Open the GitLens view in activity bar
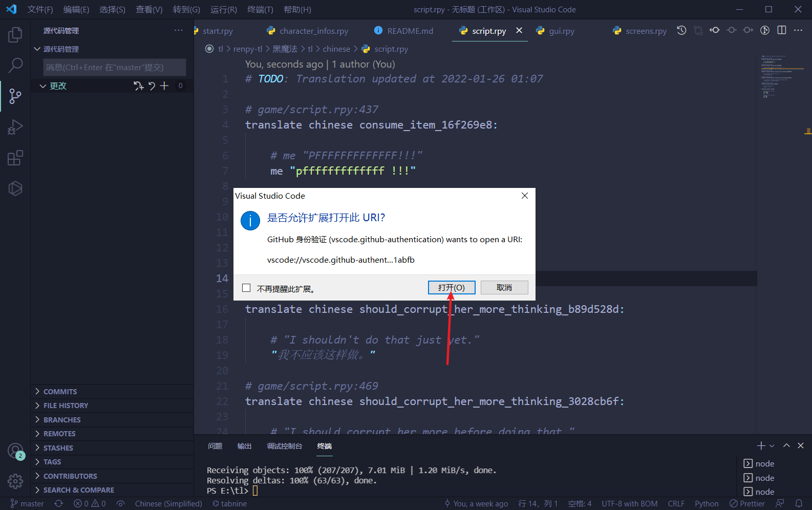Image resolution: width=812 pixels, height=510 pixels. [x=15, y=188]
